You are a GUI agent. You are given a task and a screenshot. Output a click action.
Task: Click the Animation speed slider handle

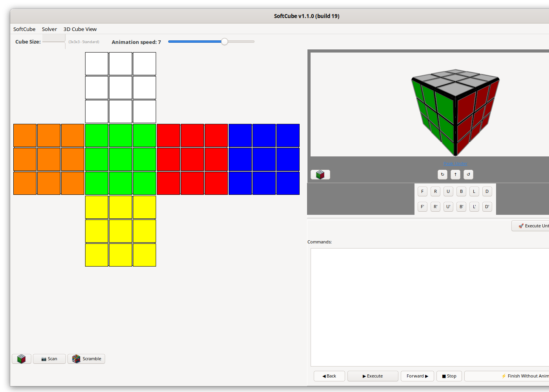(x=224, y=42)
